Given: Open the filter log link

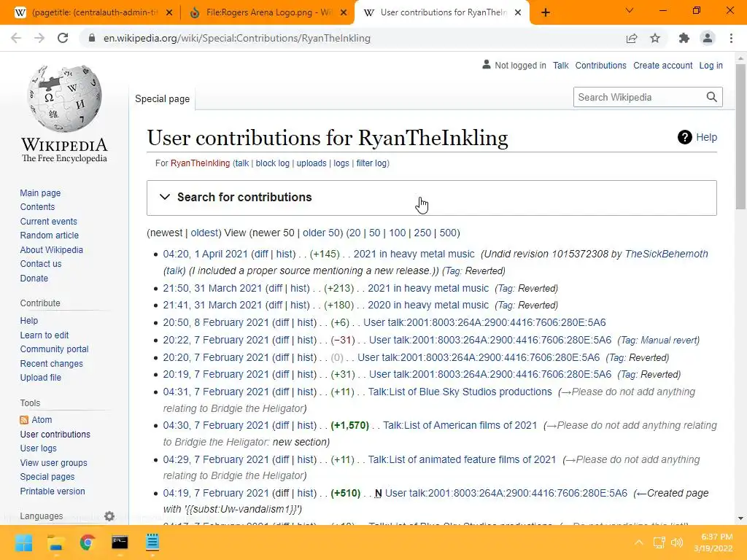Looking at the screenshot, I should tap(371, 163).
